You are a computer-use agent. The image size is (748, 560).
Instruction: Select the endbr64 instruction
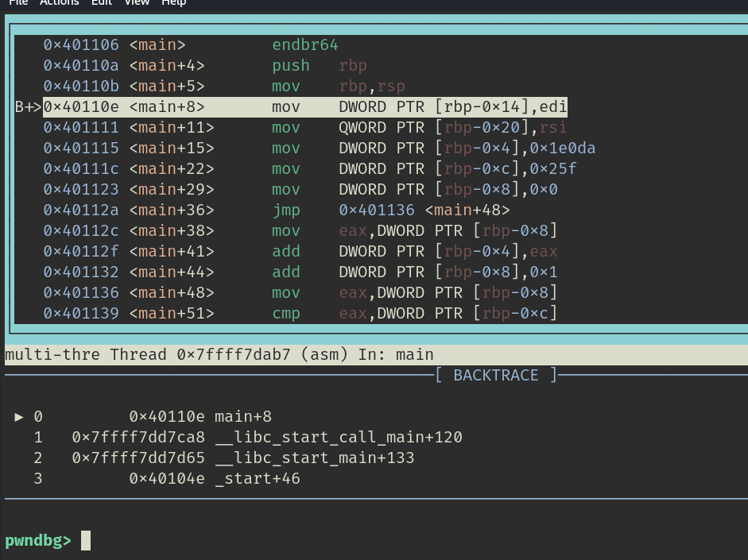pyautogui.click(x=304, y=44)
